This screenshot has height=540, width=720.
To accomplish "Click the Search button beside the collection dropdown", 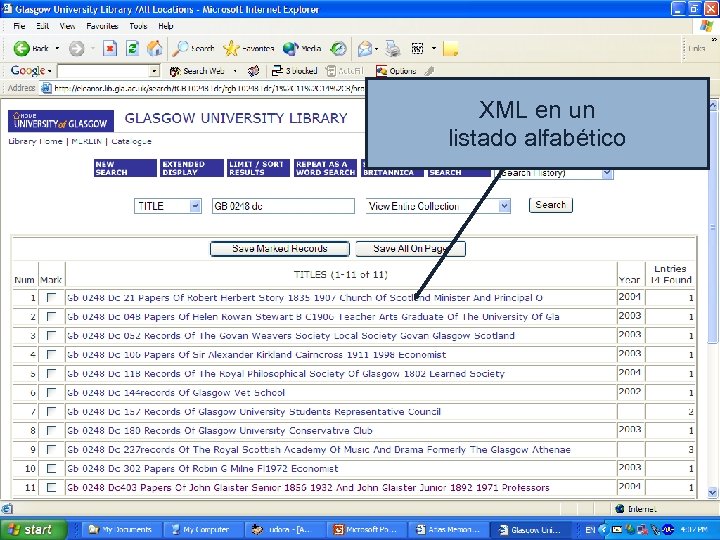I will click(551, 205).
